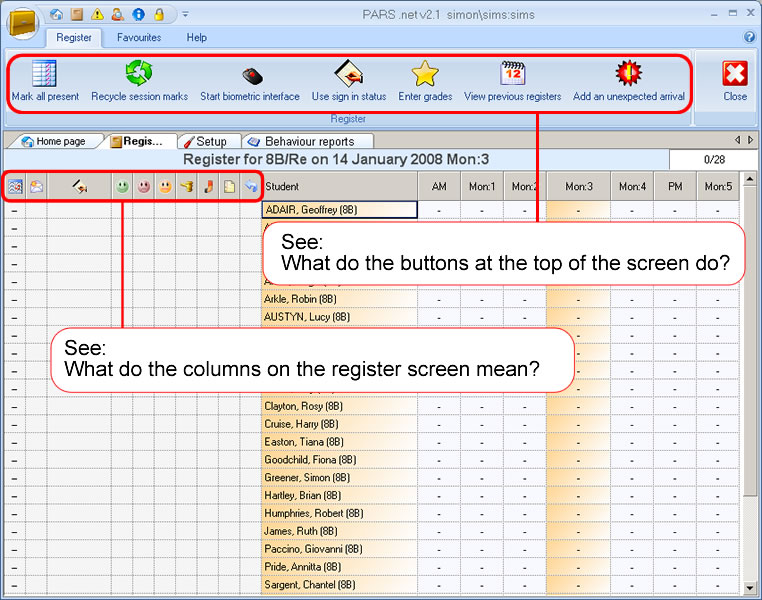Click Add an unexpected arrival
The height and width of the screenshot is (600, 762).
coord(629,81)
